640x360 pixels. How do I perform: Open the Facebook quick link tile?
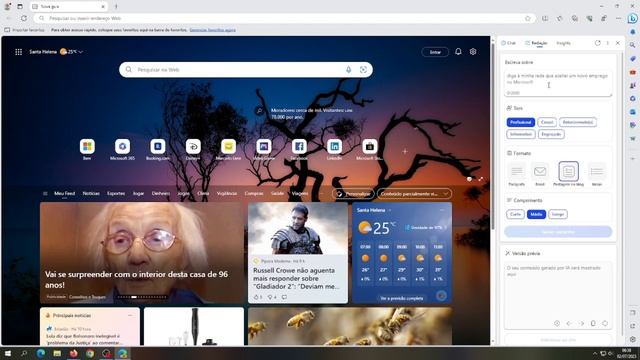pyautogui.click(x=299, y=149)
